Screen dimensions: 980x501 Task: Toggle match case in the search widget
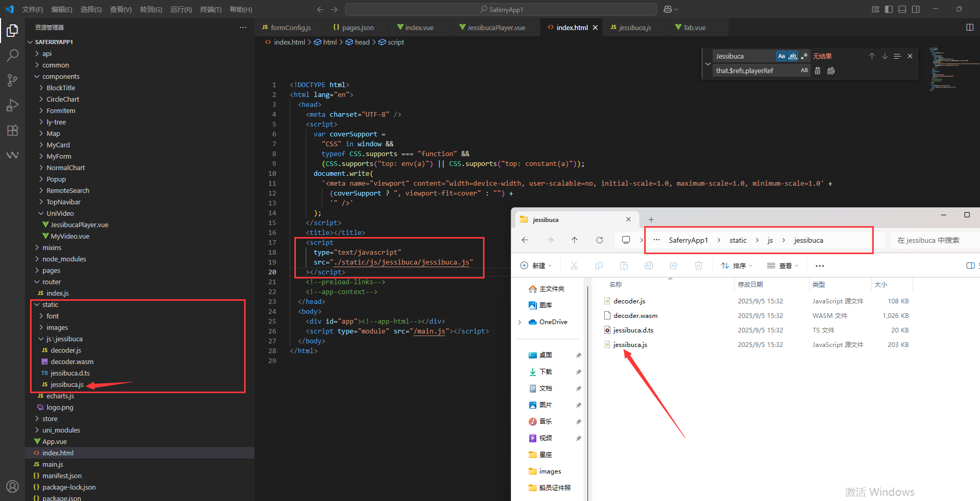tap(782, 55)
